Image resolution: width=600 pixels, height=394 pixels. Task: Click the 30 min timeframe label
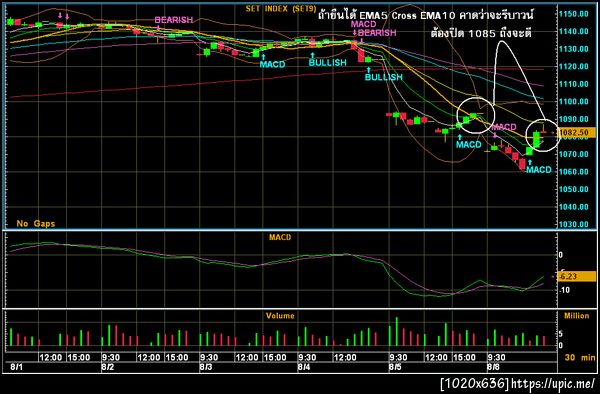click(x=580, y=358)
